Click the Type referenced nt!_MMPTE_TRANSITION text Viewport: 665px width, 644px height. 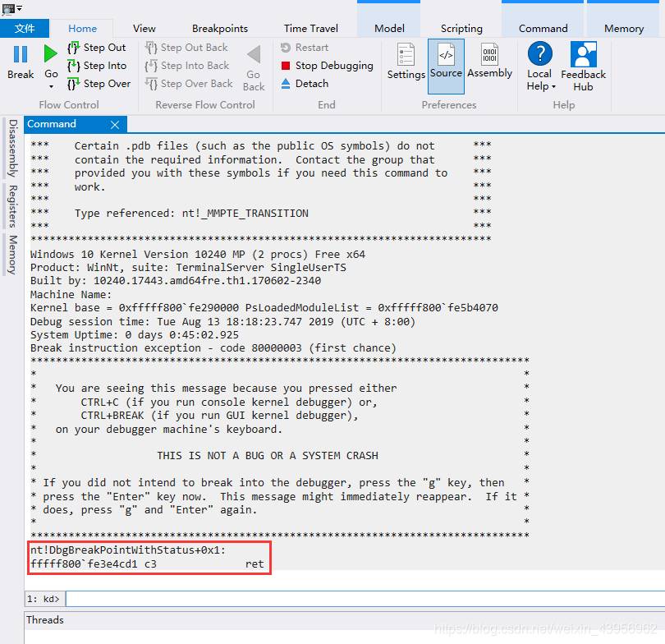(191, 213)
